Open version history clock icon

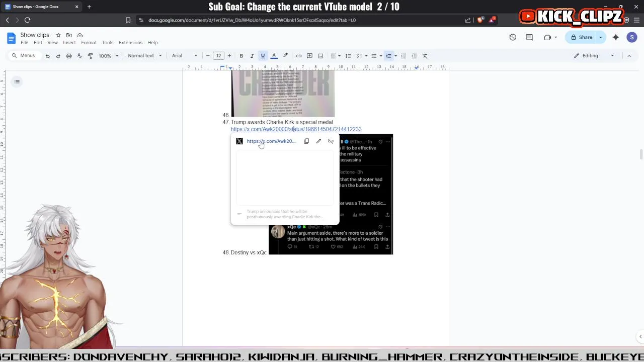tap(513, 37)
